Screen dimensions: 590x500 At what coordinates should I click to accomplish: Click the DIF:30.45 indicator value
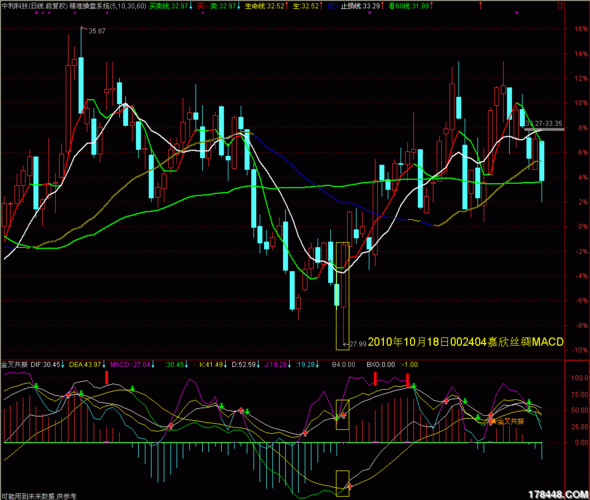coord(45,365)
